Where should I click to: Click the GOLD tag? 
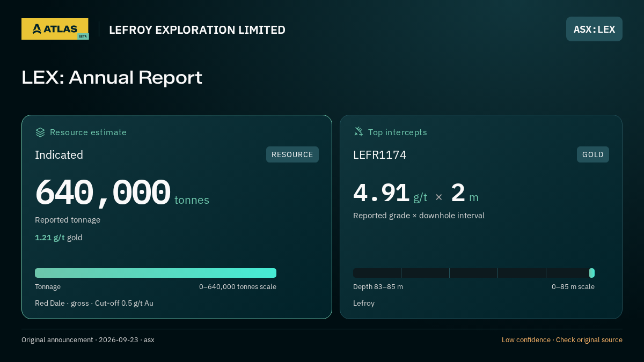[x=593, y=154]
